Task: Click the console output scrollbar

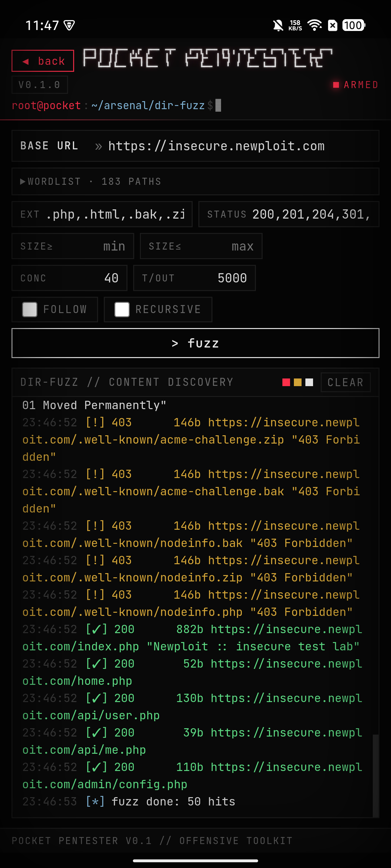Action: pyautogui.click(x=375, y=775)
